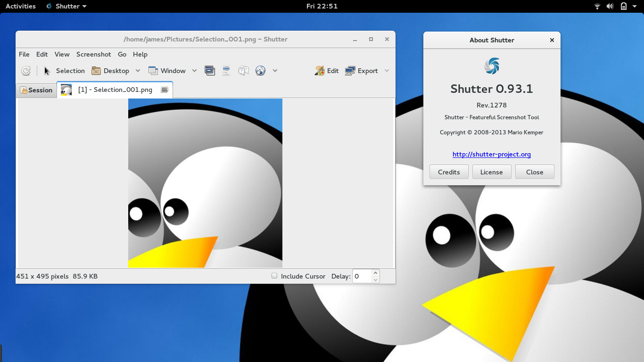Open the View menu

62,54
